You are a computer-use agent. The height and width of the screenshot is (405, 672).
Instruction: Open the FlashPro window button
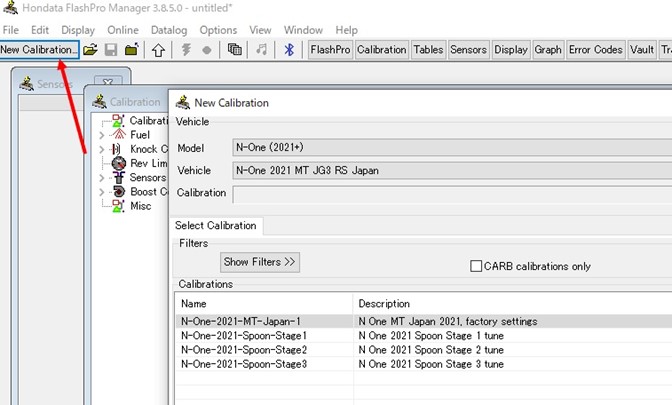tap(330, 50)
